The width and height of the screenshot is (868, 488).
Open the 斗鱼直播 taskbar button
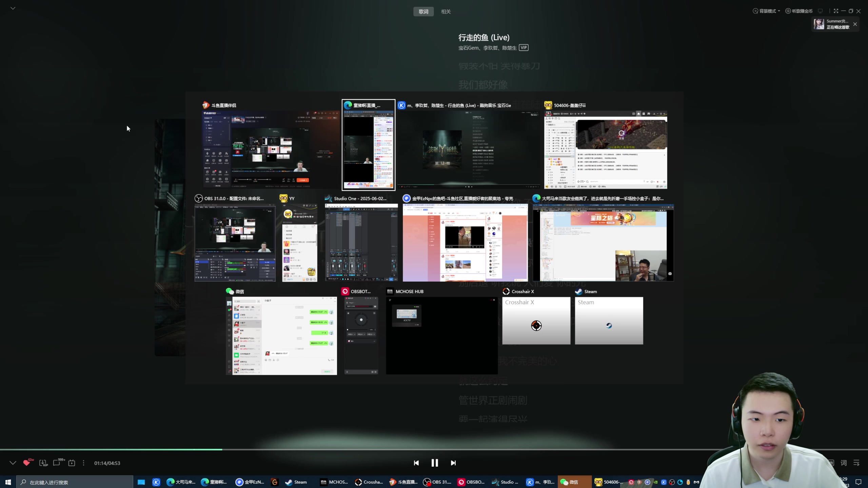(x=403, y=482)
